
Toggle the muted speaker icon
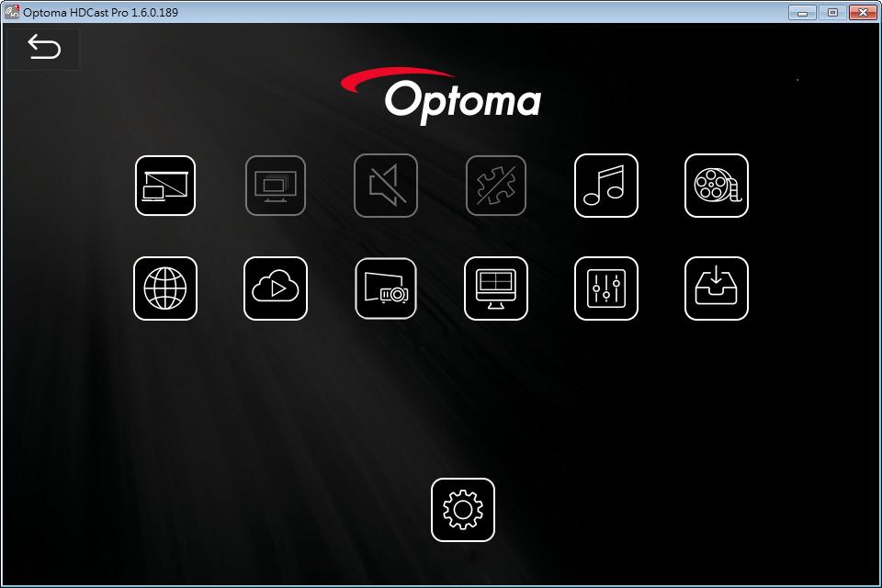click(x=386, y=186)
